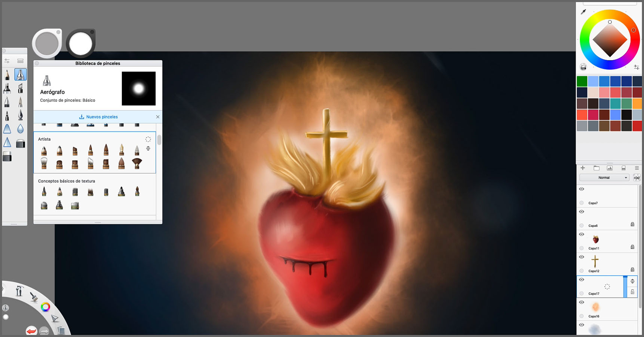Toggle transparency lock on Capa11 layer
The width and height of the screenshot is (644, 337).
(x=632, y=247)
